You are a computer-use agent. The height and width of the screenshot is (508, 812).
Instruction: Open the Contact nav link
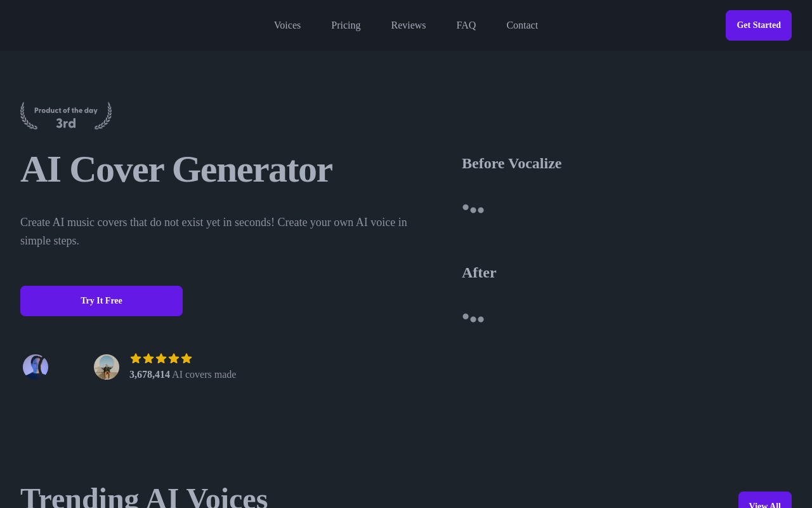(x=522, y=25)
